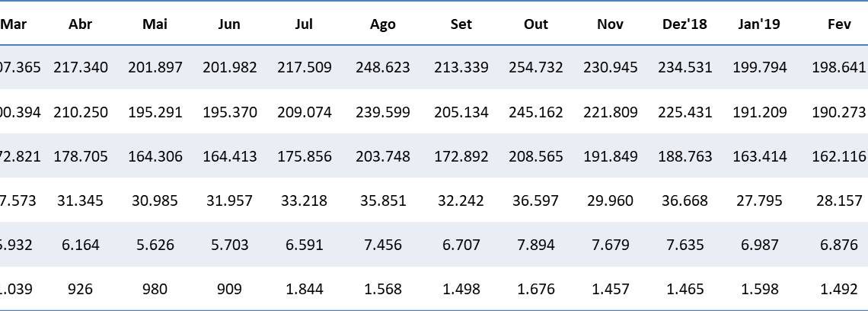Select the Mai column header
868x311 pixels.
point(155,24)
